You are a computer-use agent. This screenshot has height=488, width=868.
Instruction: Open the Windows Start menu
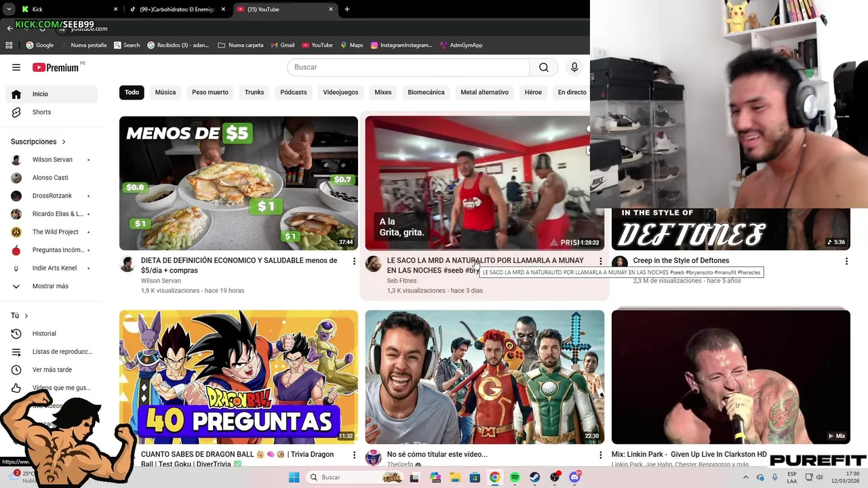294,477
